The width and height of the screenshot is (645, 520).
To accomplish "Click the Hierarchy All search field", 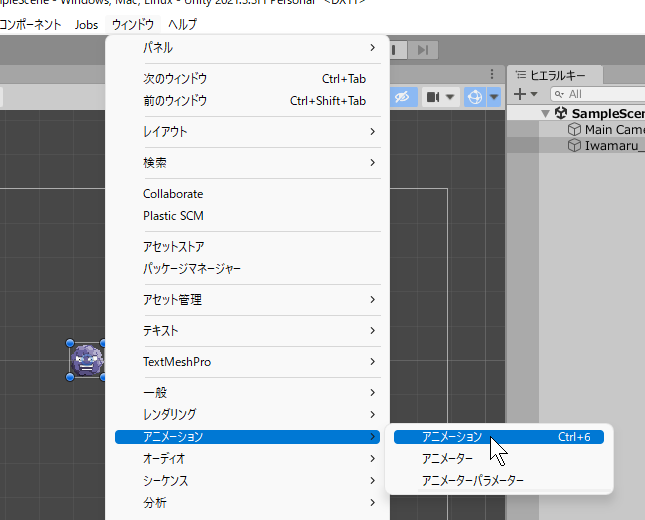I will pyautogui.click(x=599, y=94).
